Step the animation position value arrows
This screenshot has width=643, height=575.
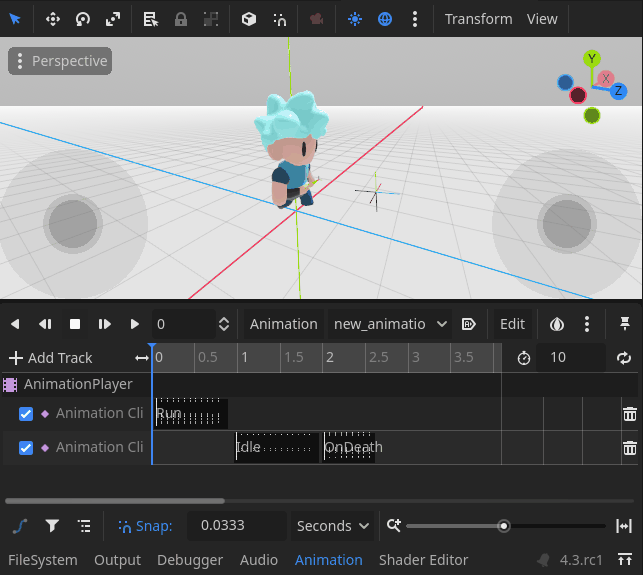point(224,324)
